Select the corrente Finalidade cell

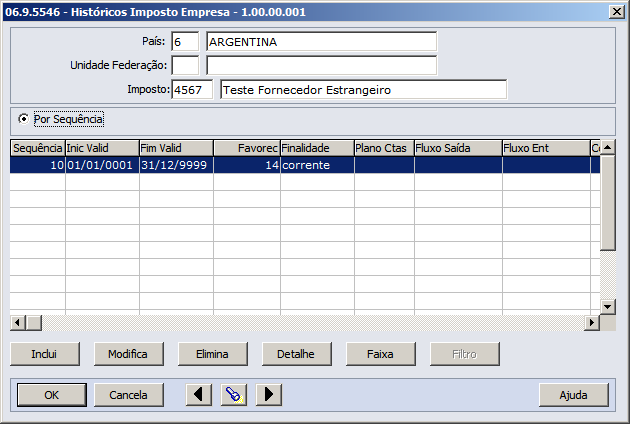[x=317, y=165]
